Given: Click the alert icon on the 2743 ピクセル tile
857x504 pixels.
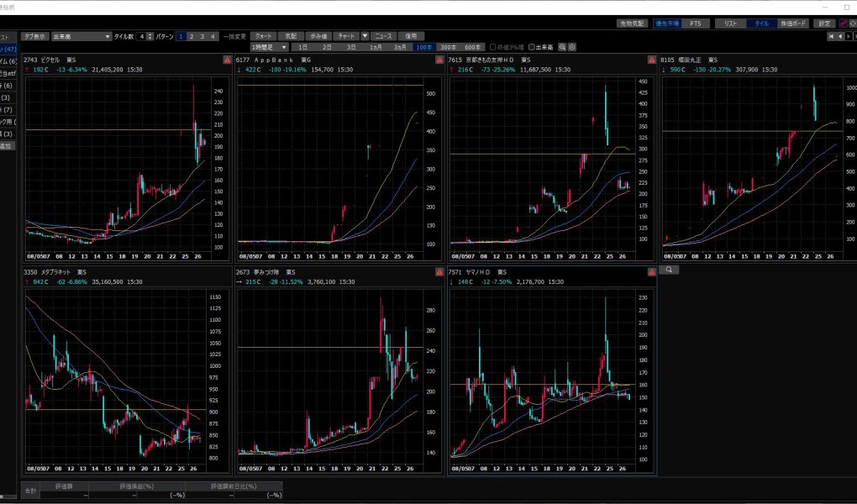Looking at the screenshot, I should 227,60.
